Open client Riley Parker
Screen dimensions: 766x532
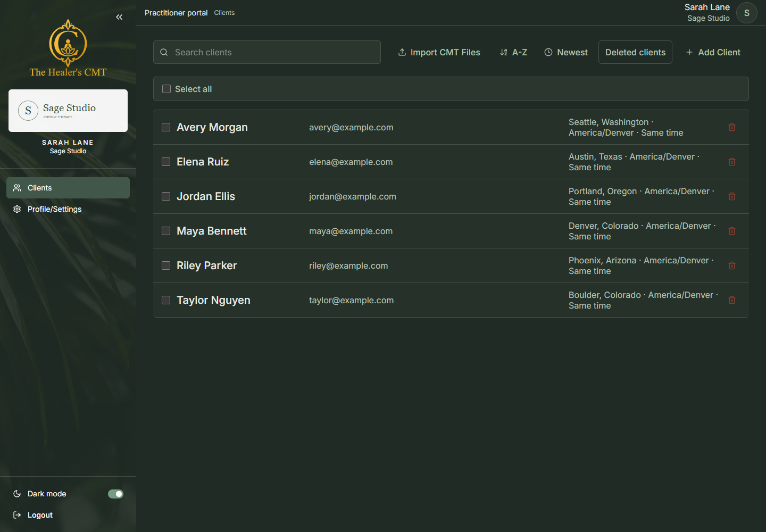pos(207,265)
